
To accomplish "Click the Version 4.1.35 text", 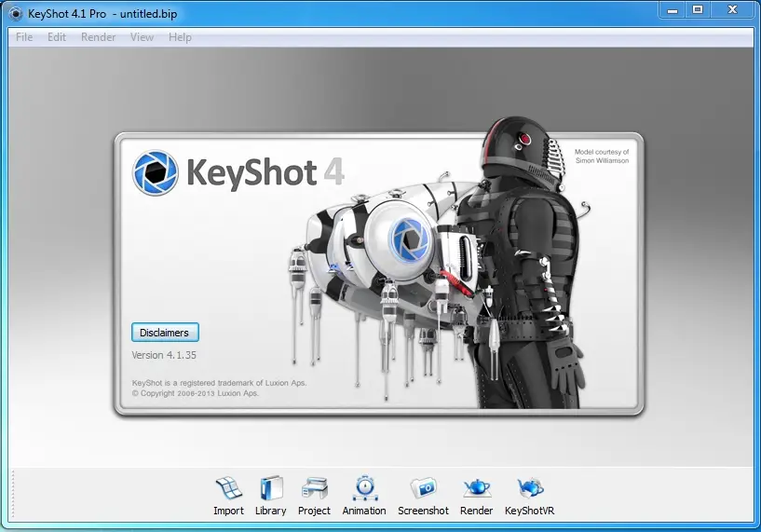I will coord(164,355).
